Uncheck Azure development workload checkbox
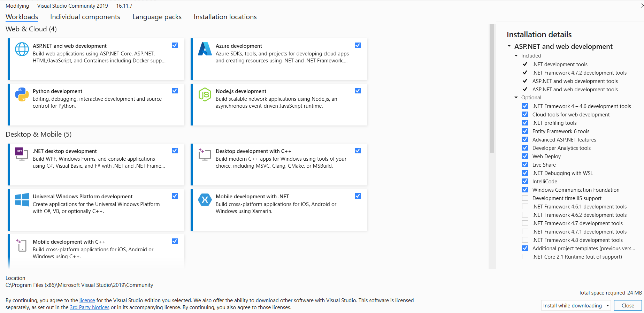Viewport: 644px width, 313px height. point(358,45)
